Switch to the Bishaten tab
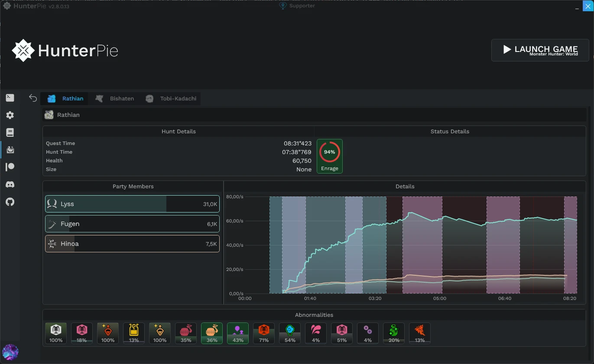 tap(115, 99)
